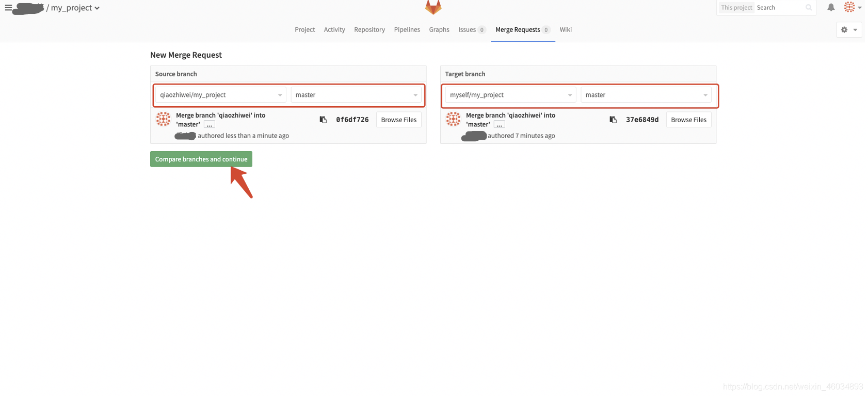
Task: Open the user avatar menu
Action: tap(853, 7)
